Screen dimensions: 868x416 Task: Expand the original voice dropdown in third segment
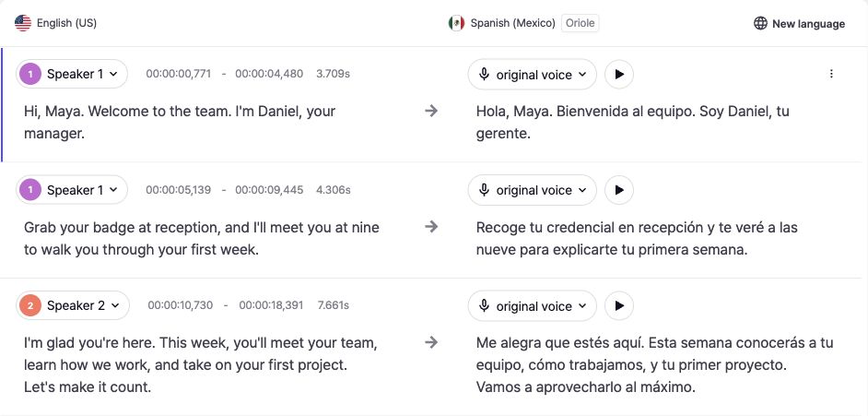532,305
